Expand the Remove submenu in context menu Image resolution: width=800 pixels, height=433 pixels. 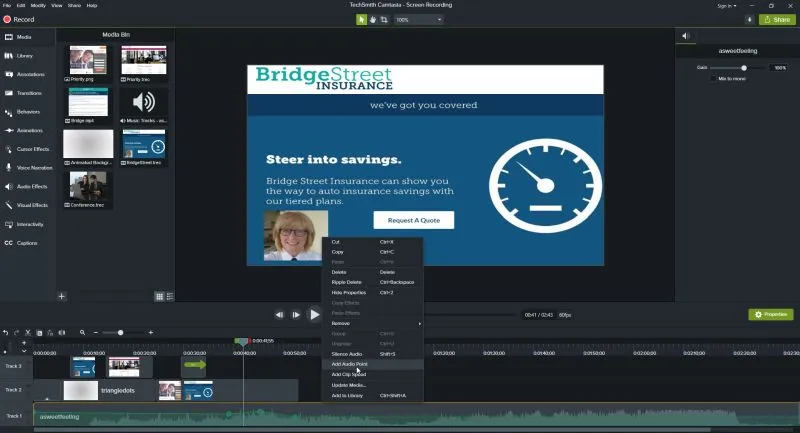click(371, 323)
